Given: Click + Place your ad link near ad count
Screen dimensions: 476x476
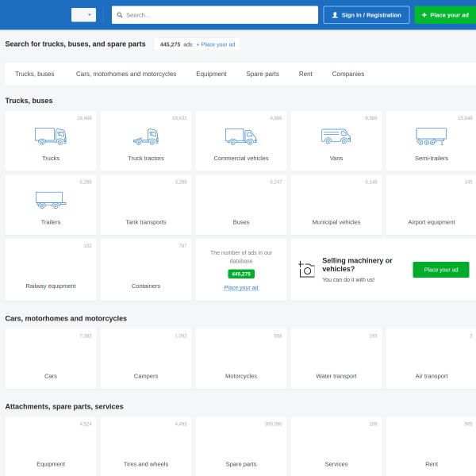Looking at the screenshot, I should coord(216,44).
